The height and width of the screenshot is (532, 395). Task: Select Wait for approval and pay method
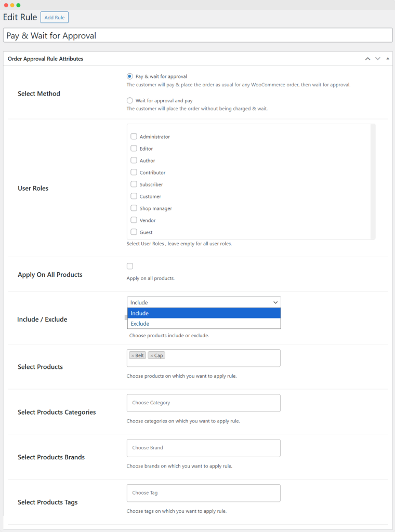click(130, 100)
